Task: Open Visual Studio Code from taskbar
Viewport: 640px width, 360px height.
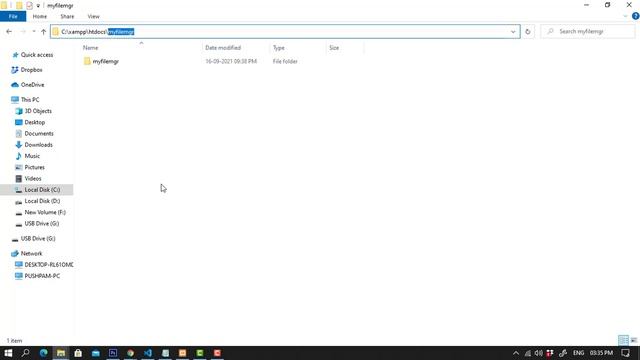Action: click(x=148, y=353)
